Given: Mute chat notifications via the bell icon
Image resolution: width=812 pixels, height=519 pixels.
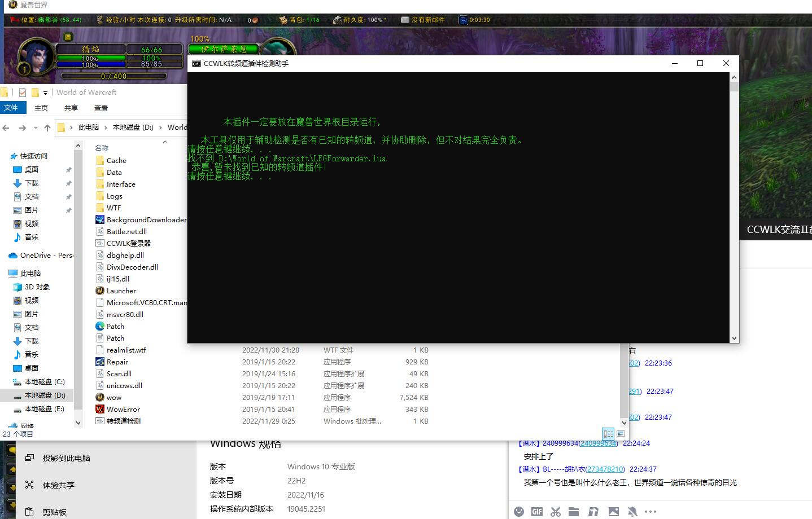Looking at the screenshot, I should coord(632,511).
